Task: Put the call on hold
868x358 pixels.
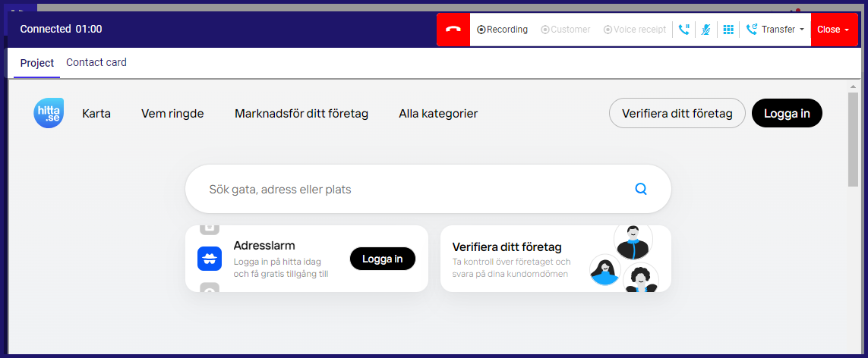Action: click(684, 30)
